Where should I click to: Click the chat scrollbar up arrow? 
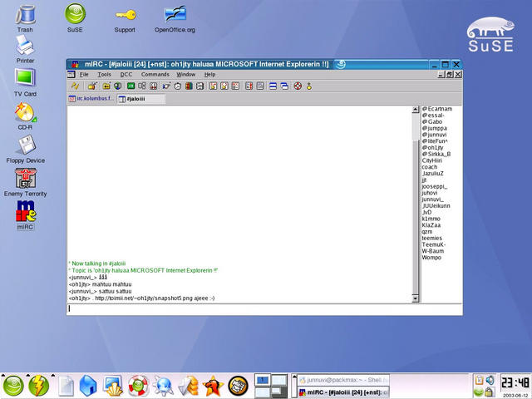coord(416,109)
